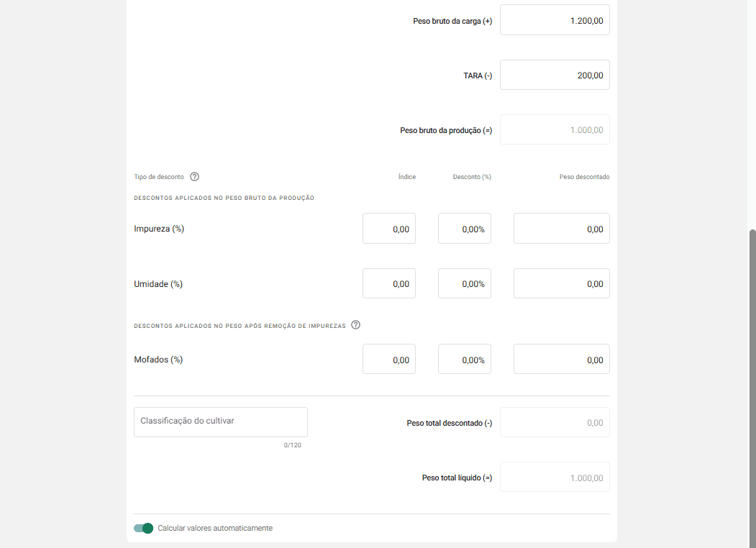Toggle Calcular valores automaticamente switch
The width and height of the screenshot is (756, 548).
pyautogui.click(x=143, y=528)
